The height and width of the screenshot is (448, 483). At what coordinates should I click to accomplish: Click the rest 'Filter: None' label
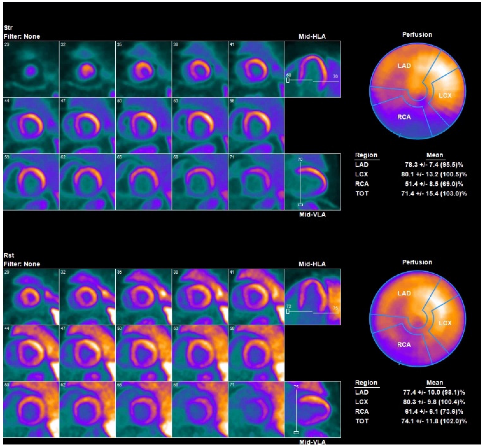tap(22, 264)
